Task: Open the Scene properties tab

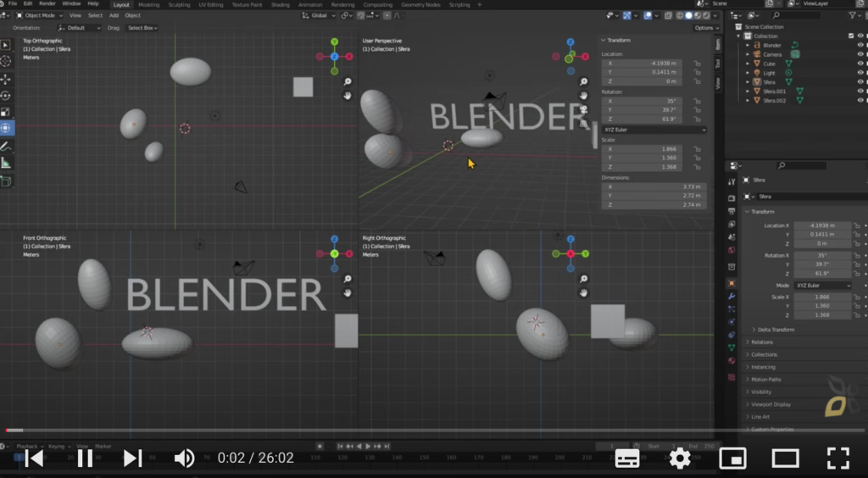Action: pyautogui.click(x=732, y=236)
